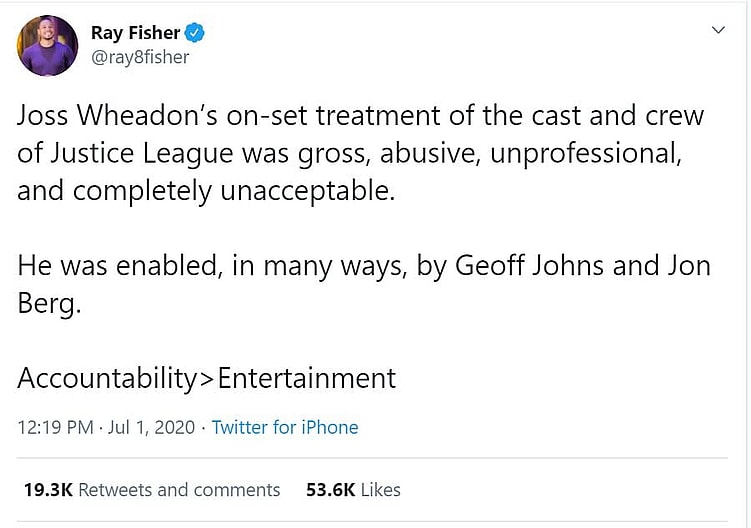Click Ray Fisher's profile avatar photo

click(x=47, y=45)
